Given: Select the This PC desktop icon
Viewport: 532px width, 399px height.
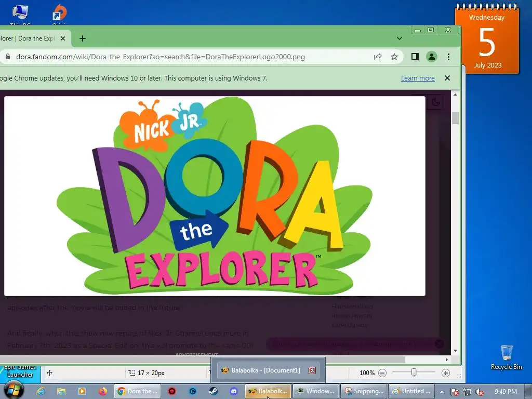Looking at the screenshot, I should 20,14.
